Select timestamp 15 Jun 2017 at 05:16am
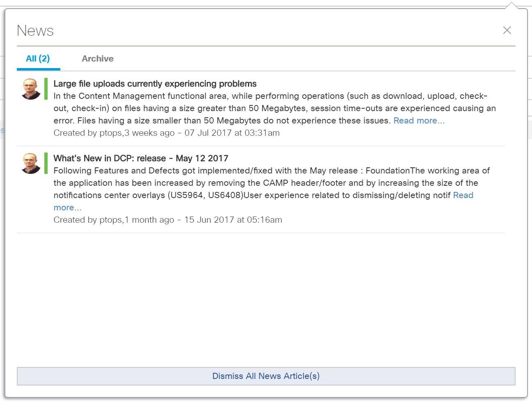 [x=233, y=220]
